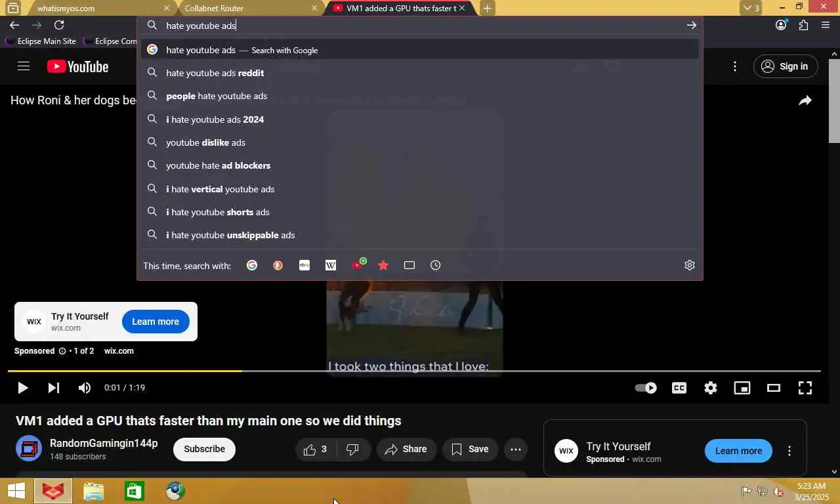Image resolution: width=840 pixels, height=504 pixels.
Task: Choose suggestion 'youtube hate ad blockers'
Action: tap(420, 165)
